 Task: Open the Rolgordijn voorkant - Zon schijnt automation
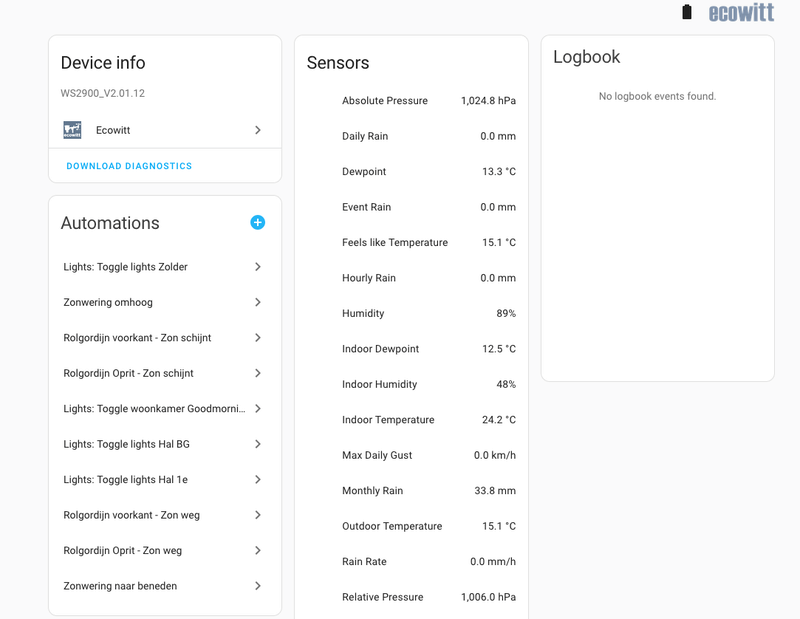click(137, 338)
